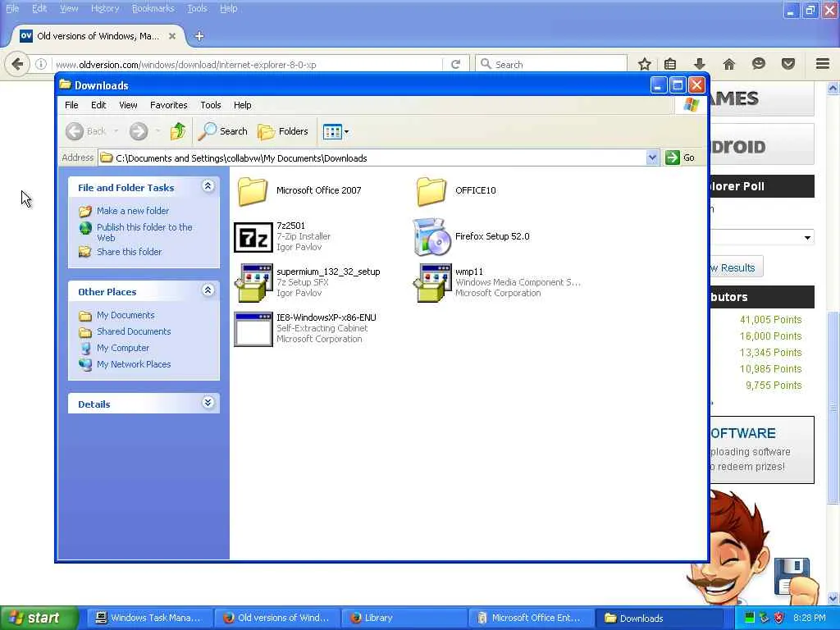This screenshot has width=840, height=630.
Task: Open the Explorer Help menu
Action: 243,105
